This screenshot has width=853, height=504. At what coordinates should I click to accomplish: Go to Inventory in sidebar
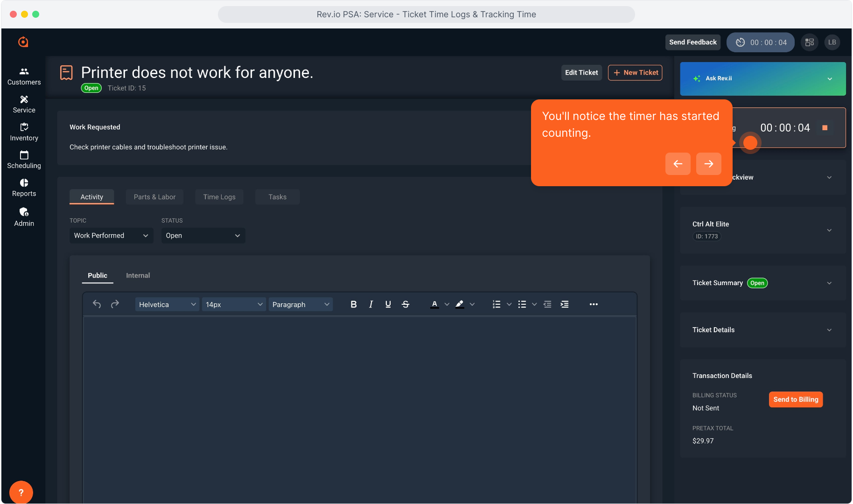click(x=24, y=132)
